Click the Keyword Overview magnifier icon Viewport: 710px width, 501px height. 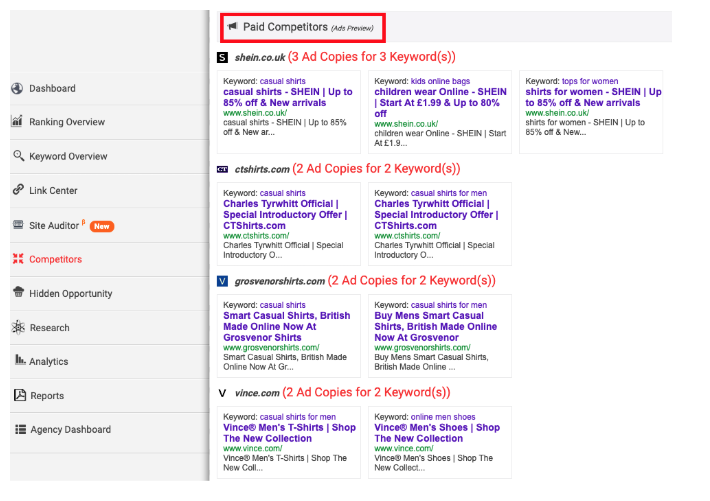[x=18, y=156]
